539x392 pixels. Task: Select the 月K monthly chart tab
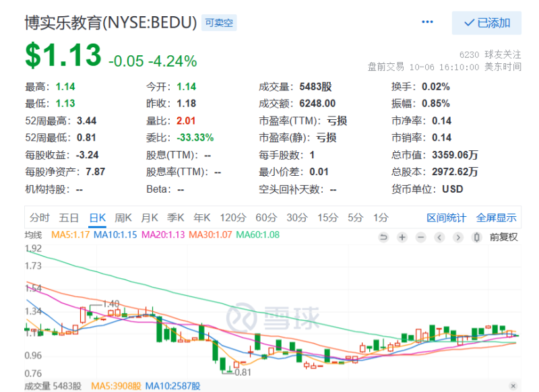[x=150, y=218]
